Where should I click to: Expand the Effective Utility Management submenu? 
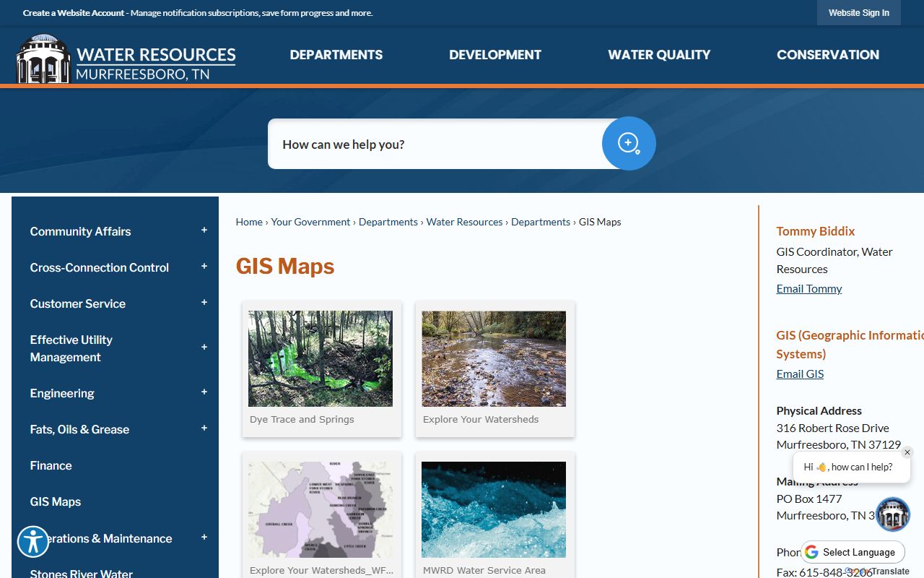point(204,348)
